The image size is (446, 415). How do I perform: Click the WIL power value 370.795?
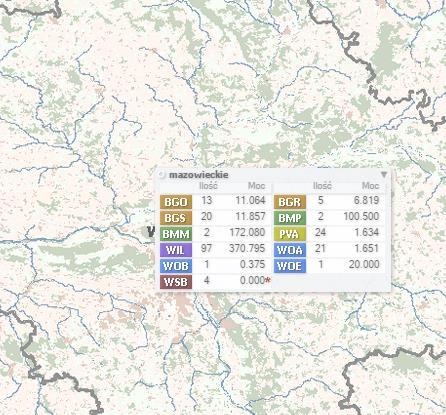point(247,248)
